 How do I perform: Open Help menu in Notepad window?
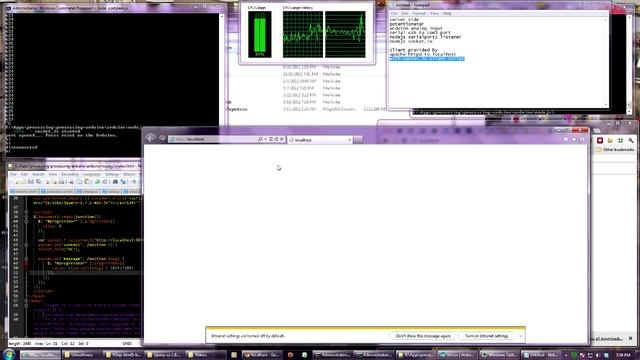(x=447, y=13)
